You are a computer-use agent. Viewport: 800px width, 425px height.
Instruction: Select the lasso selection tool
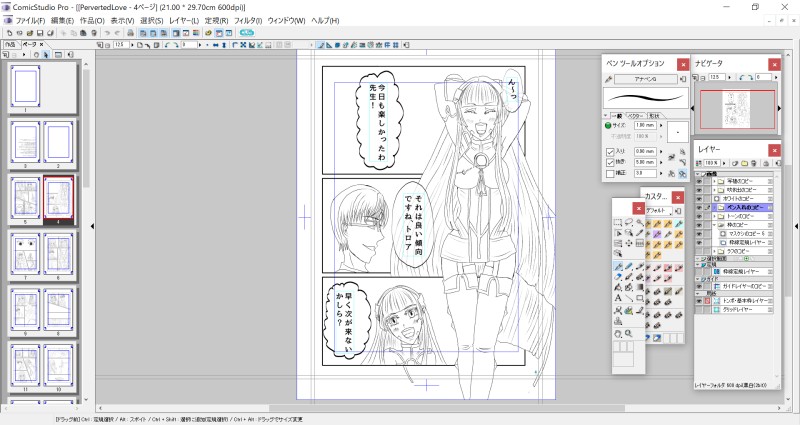click(629, 223)
